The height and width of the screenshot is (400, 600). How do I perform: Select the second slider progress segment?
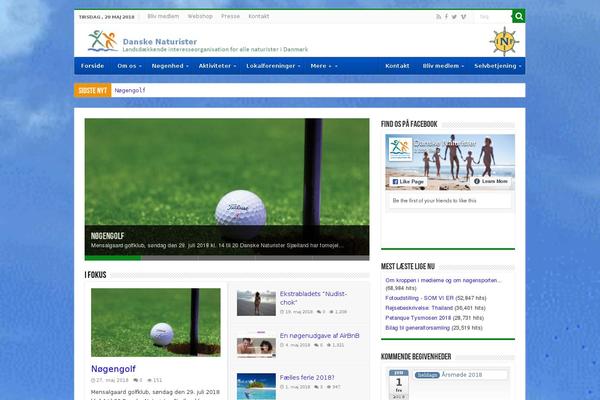click(x=170, y=258)
